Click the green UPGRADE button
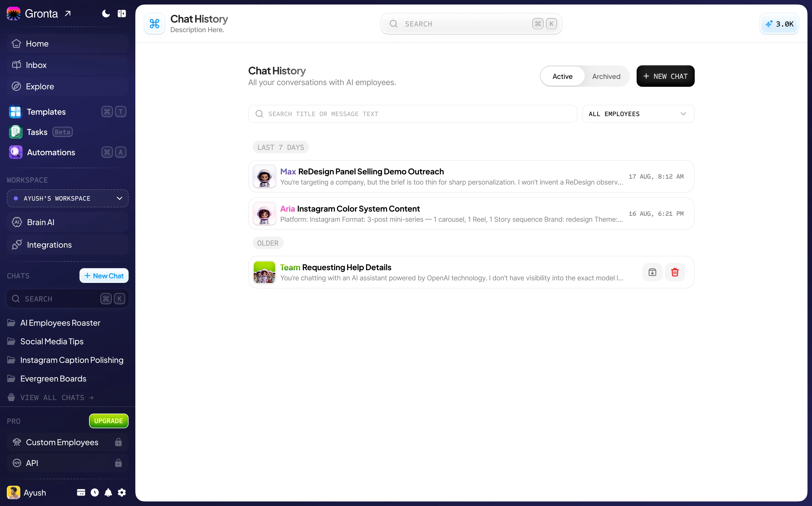Screen dimensions: 812x506 tap(109, 421)
